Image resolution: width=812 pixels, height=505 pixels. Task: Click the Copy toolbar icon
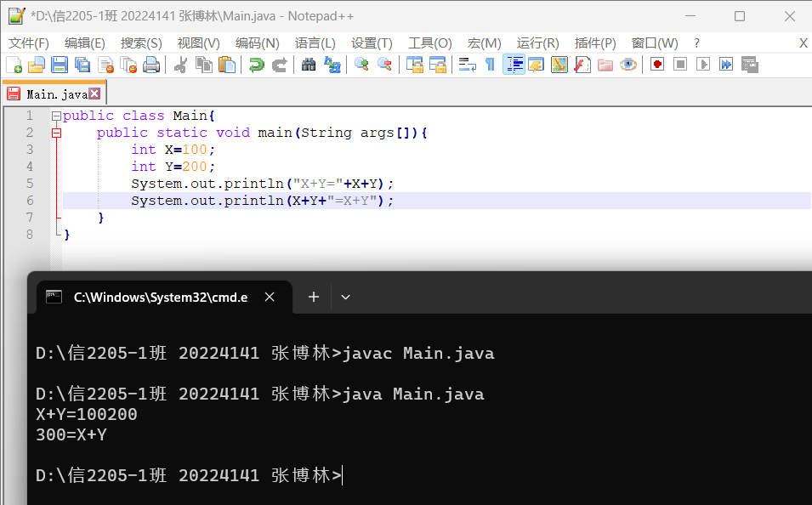pos(204,65)
